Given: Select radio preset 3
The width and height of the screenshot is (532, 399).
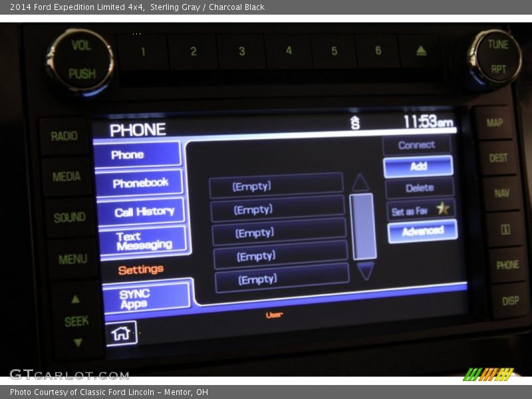Looking at the screenshot, I should [241, 51].
